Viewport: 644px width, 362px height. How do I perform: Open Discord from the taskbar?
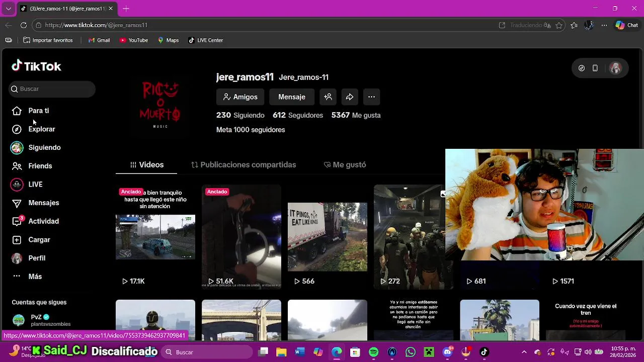[x=447, y=352]
